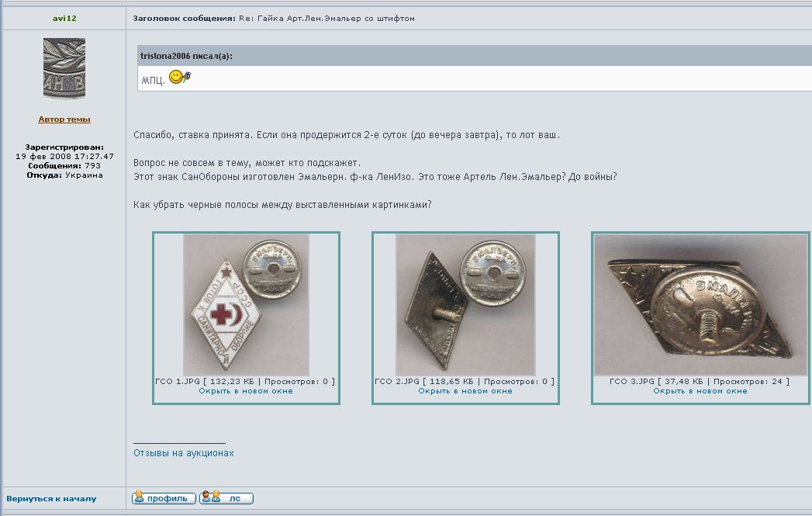The image size is (812, 516).
Task: Click the ГСО 3.JPG file caption text
Action: (x=700, y=382)
